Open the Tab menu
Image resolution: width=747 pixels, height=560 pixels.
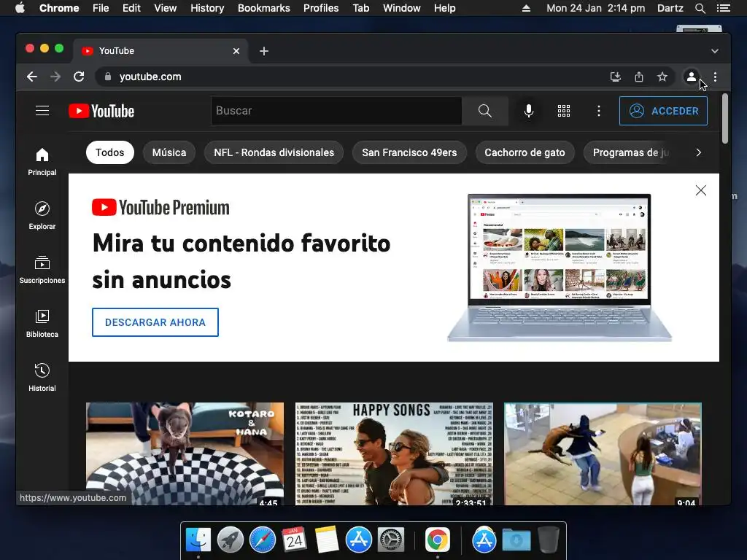[x=360, y=8]
